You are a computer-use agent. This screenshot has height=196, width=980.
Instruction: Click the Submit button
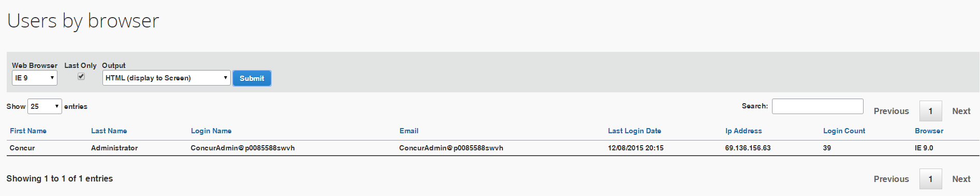coord(252,78)
